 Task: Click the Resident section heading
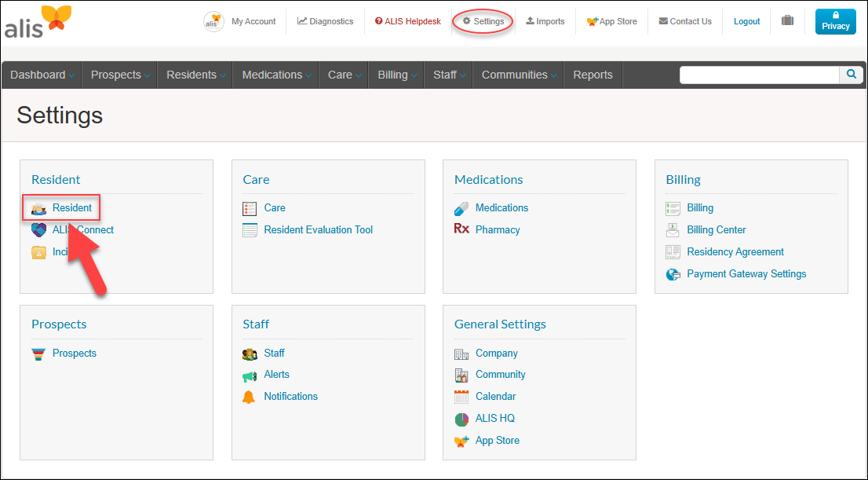coord(56,180)
